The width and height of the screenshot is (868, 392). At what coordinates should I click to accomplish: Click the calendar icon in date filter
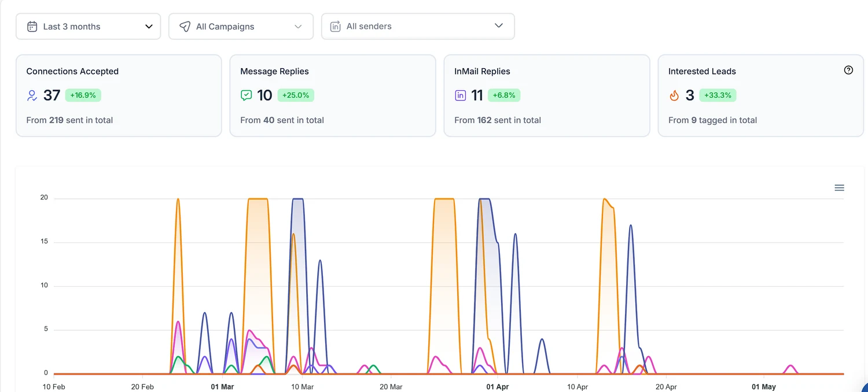point(32,27)
